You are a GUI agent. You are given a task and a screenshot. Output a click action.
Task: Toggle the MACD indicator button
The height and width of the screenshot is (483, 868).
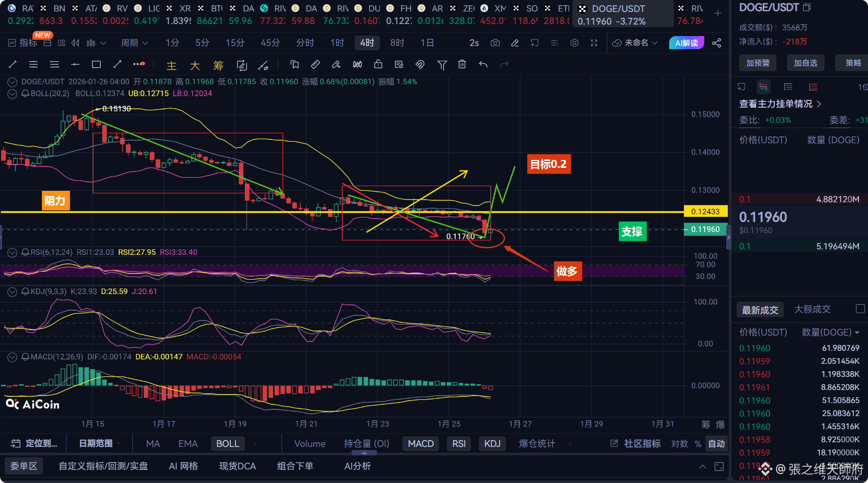click(421, 444)
